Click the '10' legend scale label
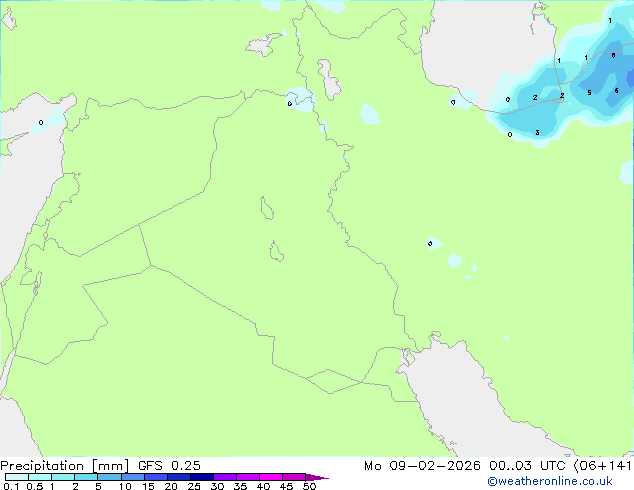 pos(125,486)
